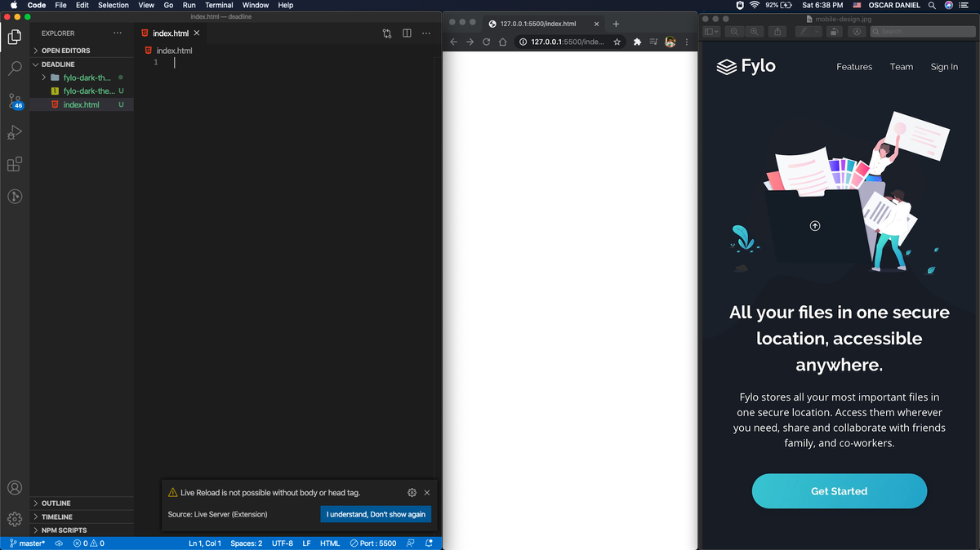This screenshot has width=980, height=550.
Task: Expand the TIMELINE section
Action: (x=82, y=517)
